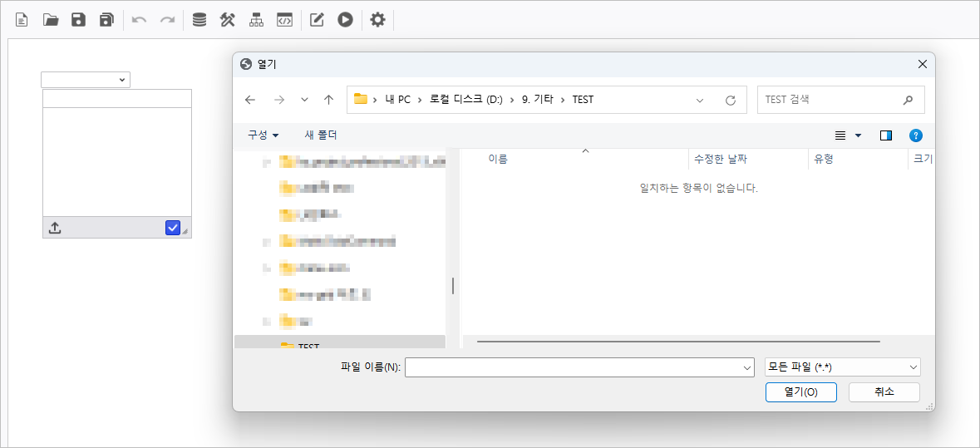Image resolution: width=980 pixels, height=448 pixels.
Task: Open the empty dropdown above the list box
Action: [86, 80]
